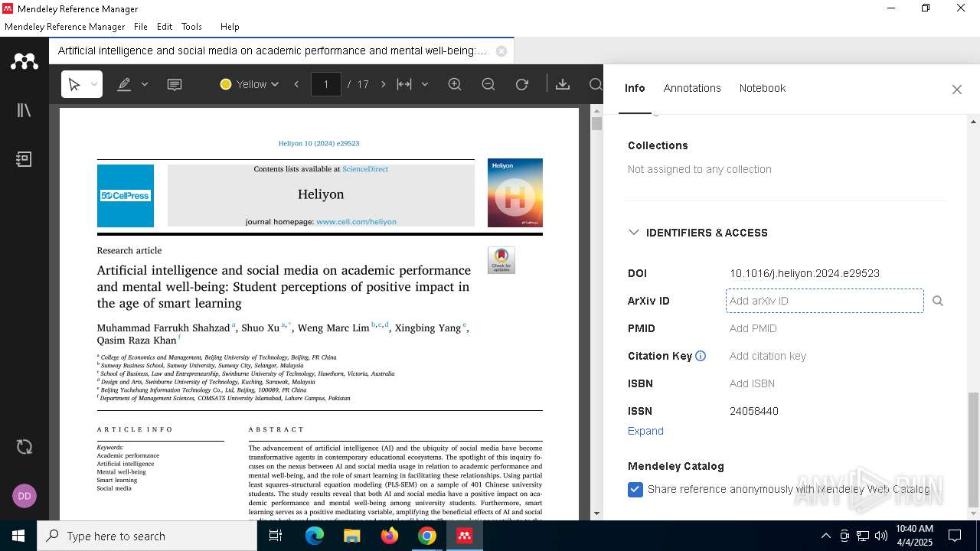This screenshot has height=551, width=980.
Task: Open the search in document icon
Action: tap(596, 84)
